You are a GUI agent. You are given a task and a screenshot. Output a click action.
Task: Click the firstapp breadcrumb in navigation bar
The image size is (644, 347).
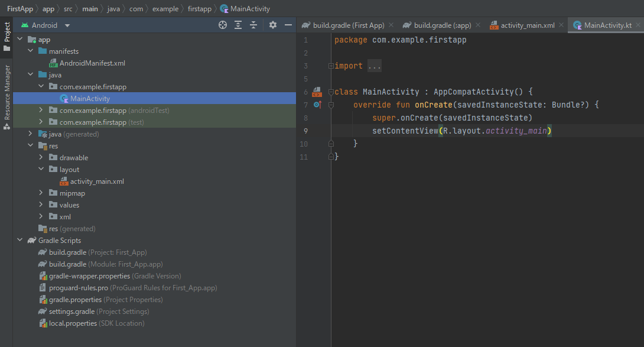pos(199,9)
